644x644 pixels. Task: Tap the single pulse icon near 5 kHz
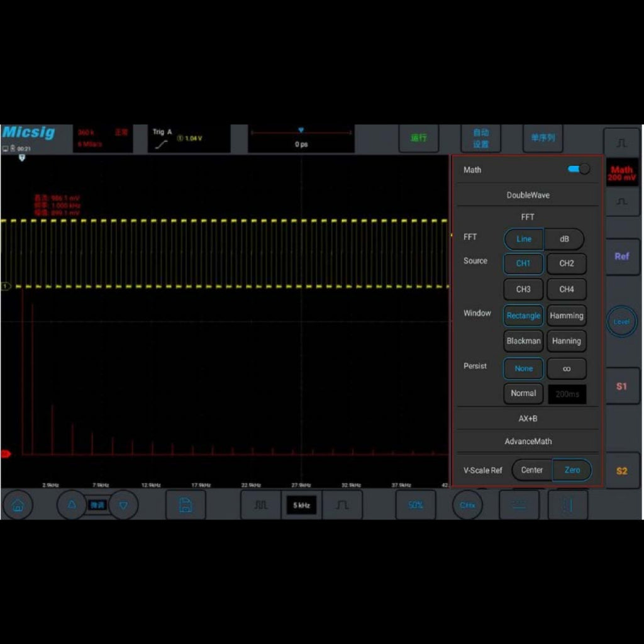point(343,504)
